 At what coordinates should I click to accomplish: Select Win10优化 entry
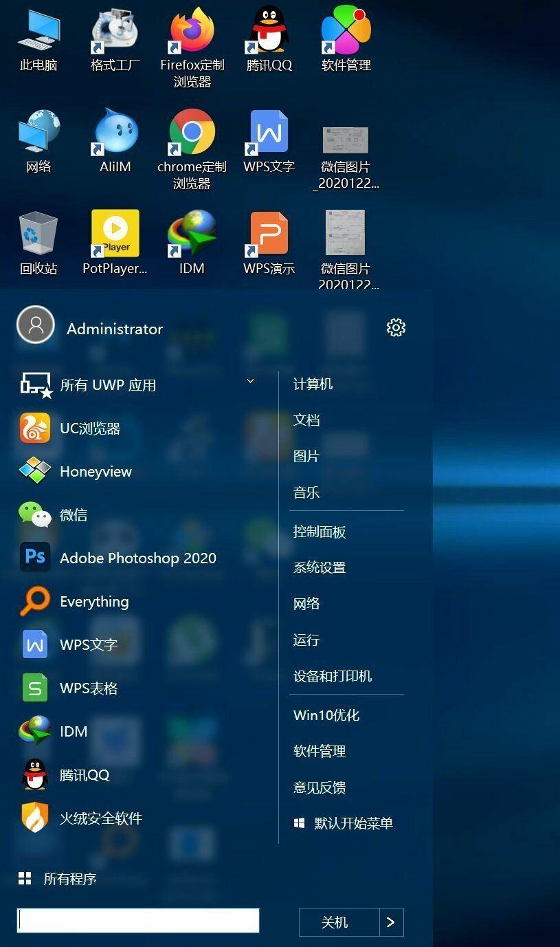[x=326, y=715]
